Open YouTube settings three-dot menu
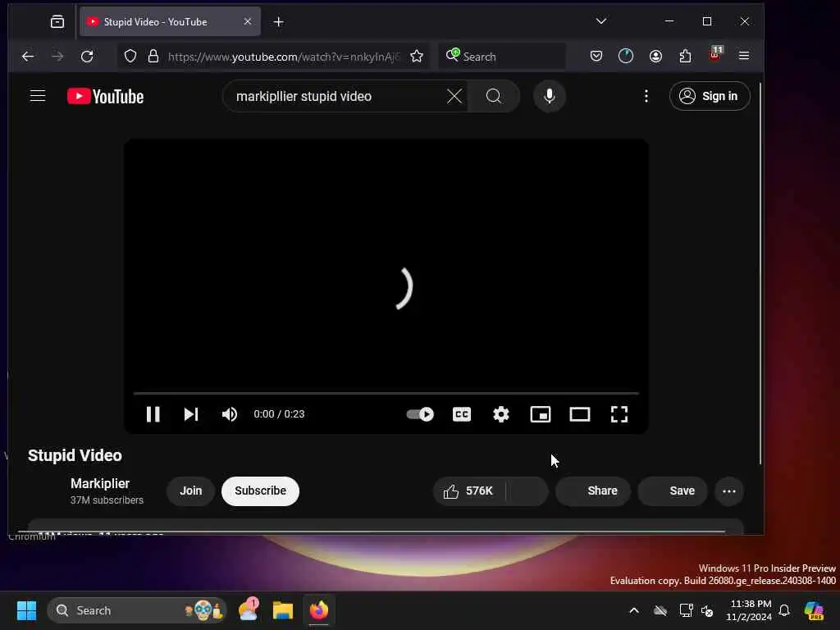840x630 pixels. click(646, 96)
